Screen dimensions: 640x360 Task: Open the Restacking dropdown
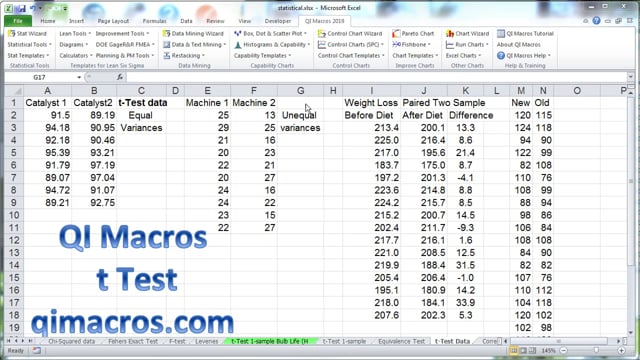(184, 56)
